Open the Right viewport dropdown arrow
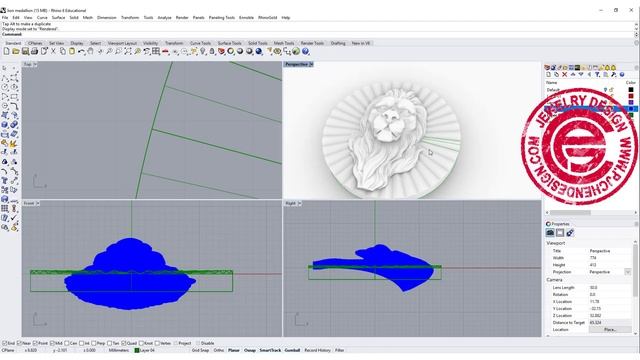This screenshot has height=360, width=640. [x=299, y=203]
